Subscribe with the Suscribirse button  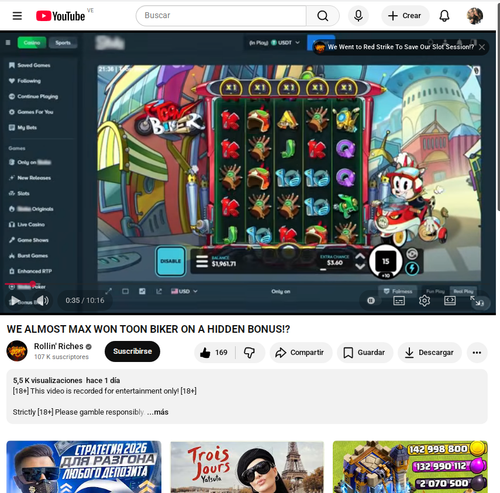[132, 351]
